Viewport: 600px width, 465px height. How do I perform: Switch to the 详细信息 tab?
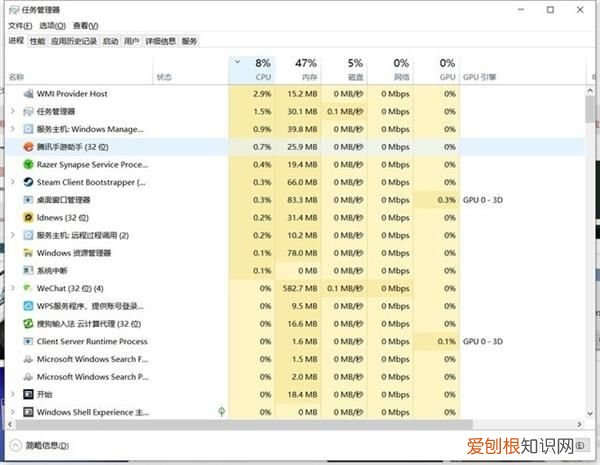tap(160, 41)
